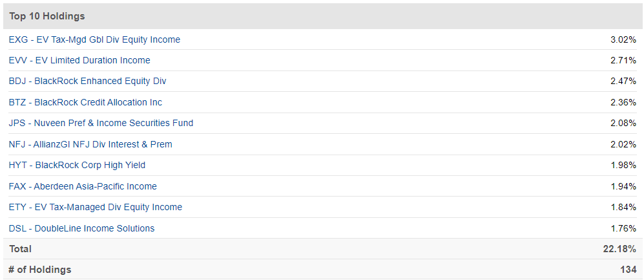Click the 2.71% weight value for EVV

point(623,60)
